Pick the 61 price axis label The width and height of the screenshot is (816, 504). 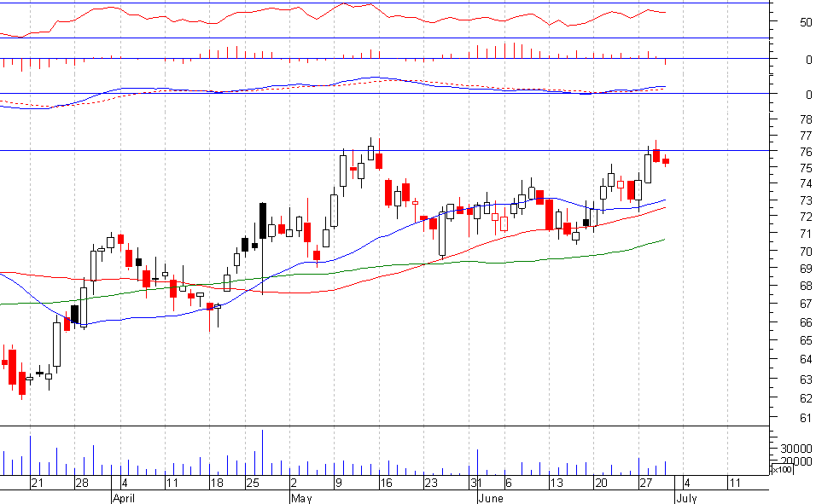pos(806,418)
